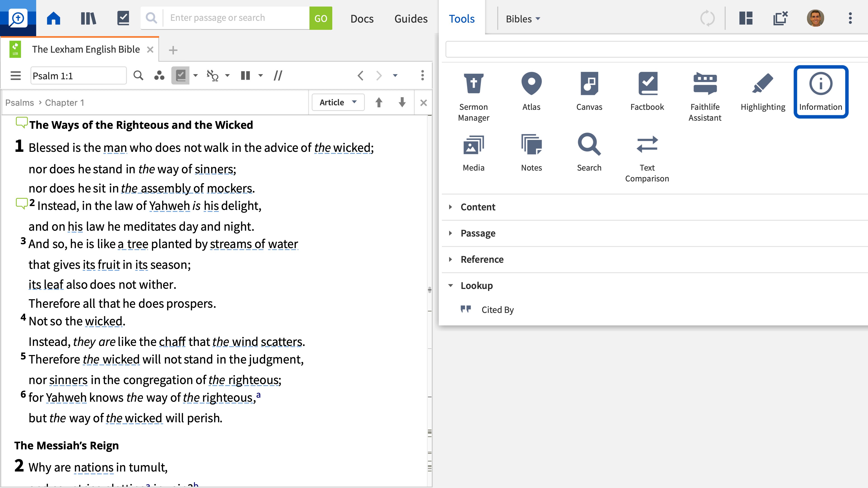The height and width of the screenshot is (488, 868).
Task: Click the Psalm 1:1 reference box
Action: click(x=78, y=76)
